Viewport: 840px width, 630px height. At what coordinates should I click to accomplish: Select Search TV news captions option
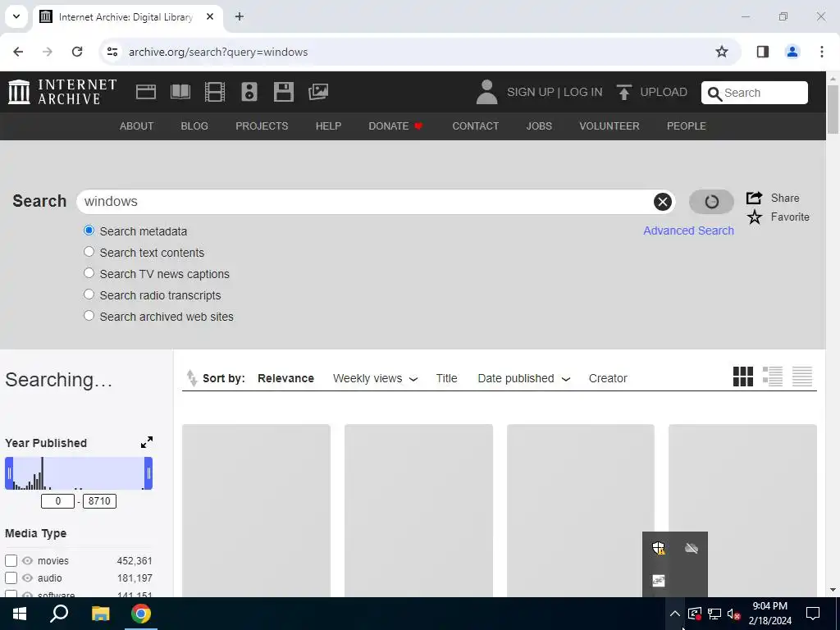pyautogui.click(x=89, y=273)
